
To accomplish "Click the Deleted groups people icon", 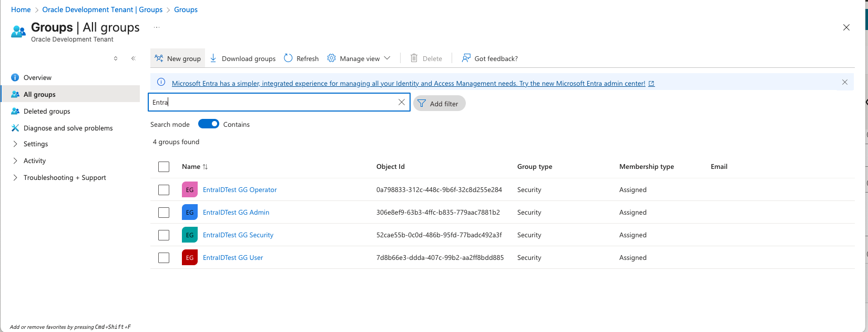I will click(15, 111).
